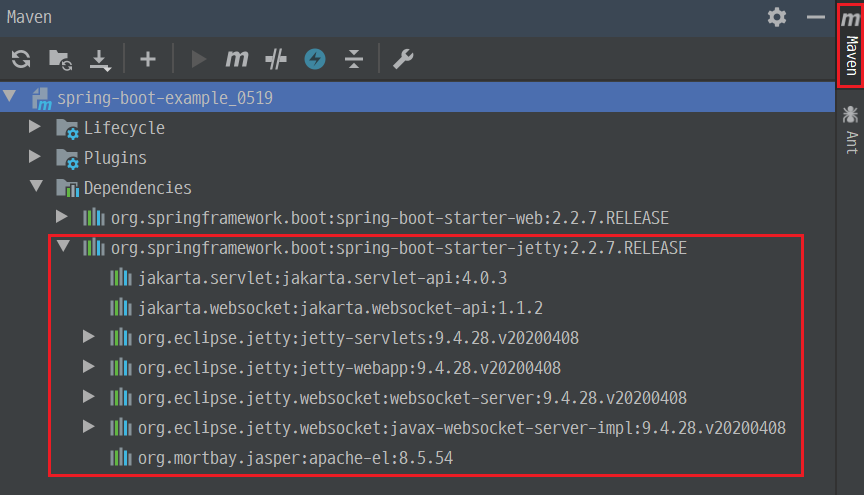Collapse the Dependencies node
This screenshot has height=495, width=864.
(x=36, y=186)
